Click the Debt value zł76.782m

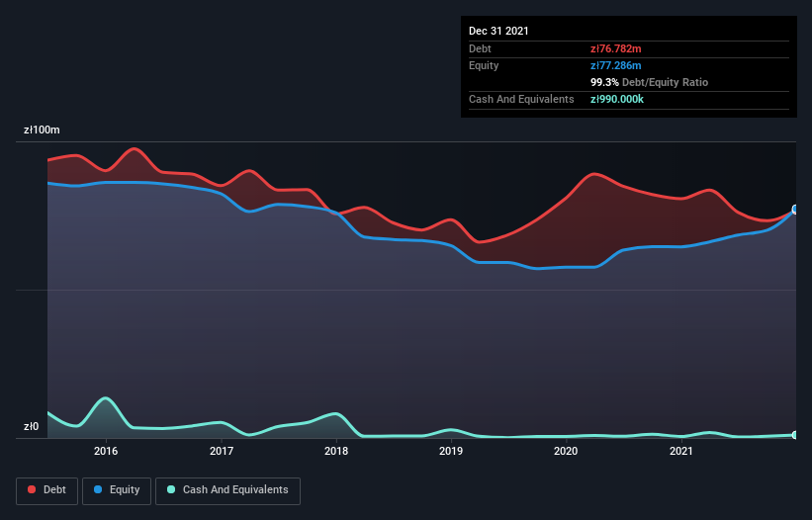pyautogui.click(x=616, y=48)
